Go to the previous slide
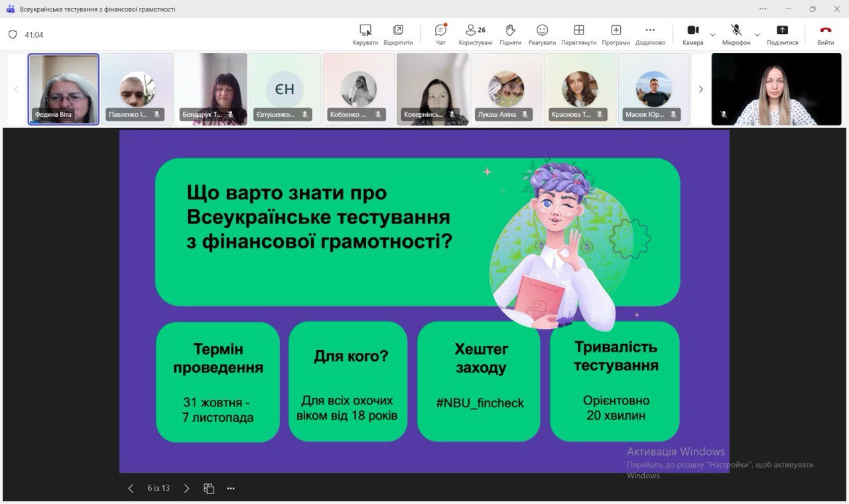Image resolution: width=849 pixels, height=504 pixels. tap(131, 489)
